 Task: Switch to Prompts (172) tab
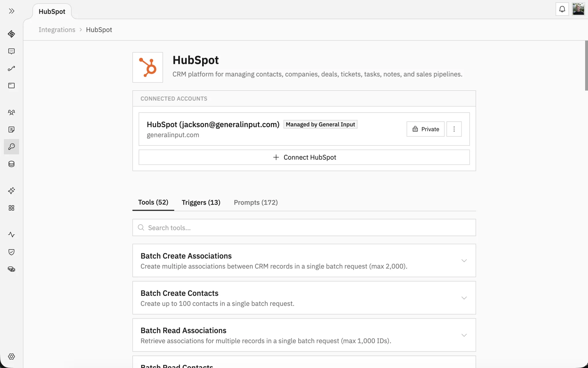pos(256,202)
